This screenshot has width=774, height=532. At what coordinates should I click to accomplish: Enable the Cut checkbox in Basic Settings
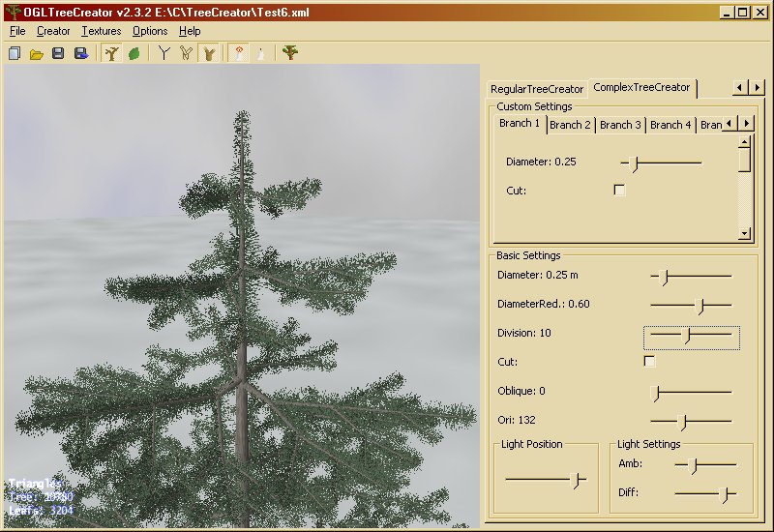coord(649,362)
